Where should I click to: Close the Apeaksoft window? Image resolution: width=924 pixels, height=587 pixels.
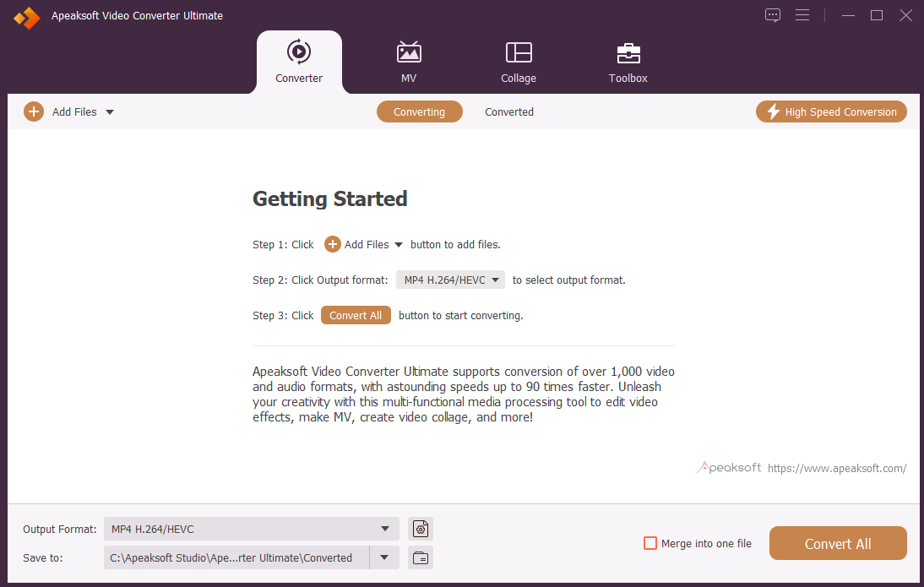[905, 15]
